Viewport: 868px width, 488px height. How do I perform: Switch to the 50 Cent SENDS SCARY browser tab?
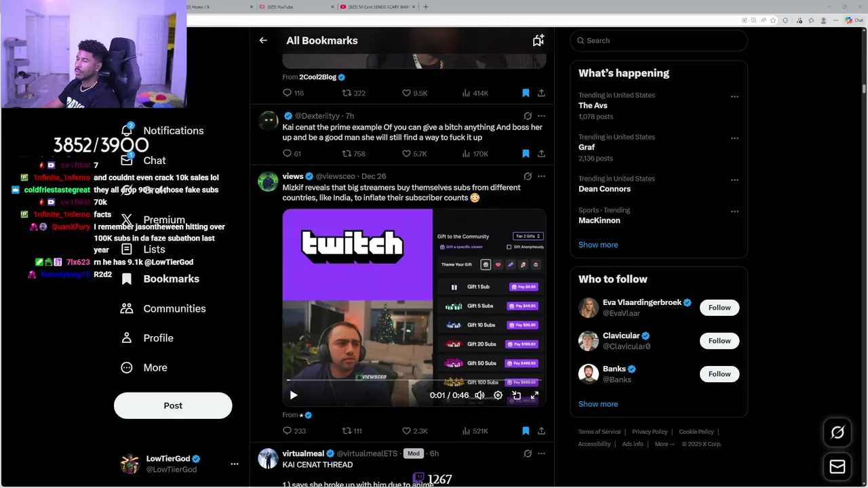click(x=378, y=7)
